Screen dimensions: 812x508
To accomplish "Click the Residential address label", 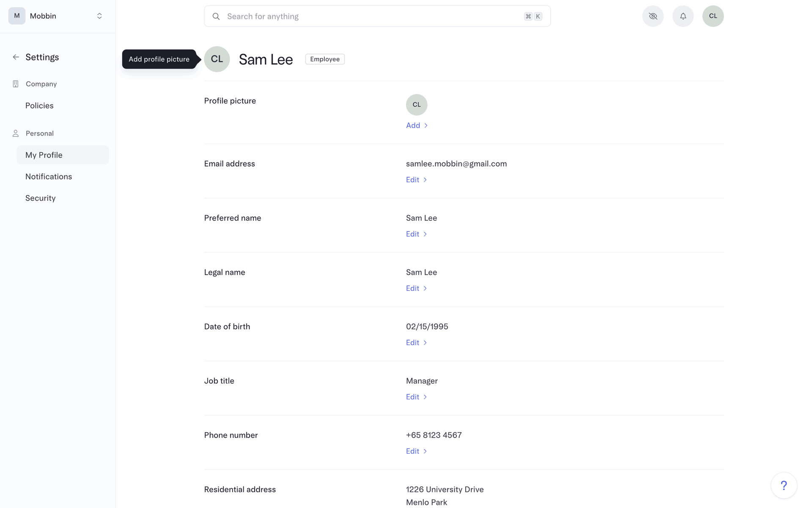I will coord(240,489).
